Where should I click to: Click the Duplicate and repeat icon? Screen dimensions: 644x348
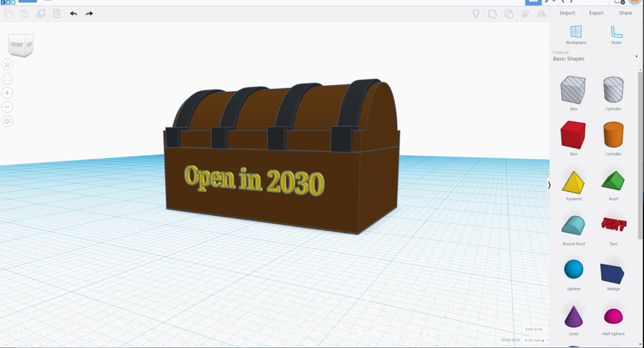tap(41, 14)
